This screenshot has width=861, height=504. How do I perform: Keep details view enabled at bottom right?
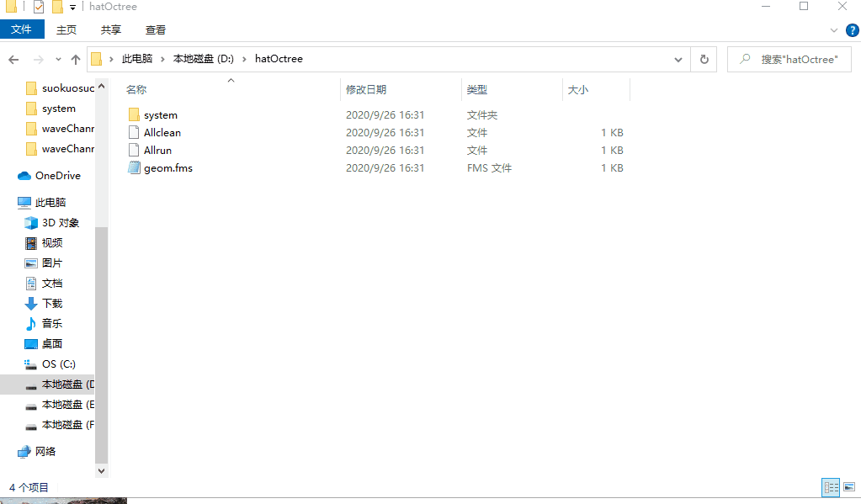coord(831,487)
